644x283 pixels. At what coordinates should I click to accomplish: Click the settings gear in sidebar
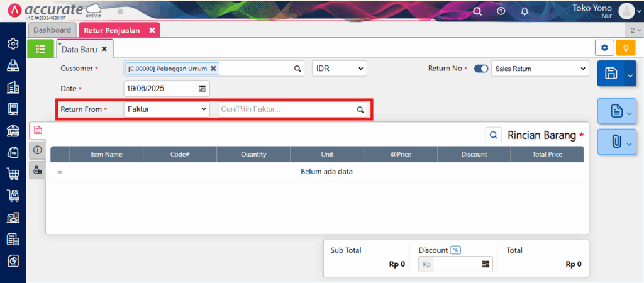(13, 43)
